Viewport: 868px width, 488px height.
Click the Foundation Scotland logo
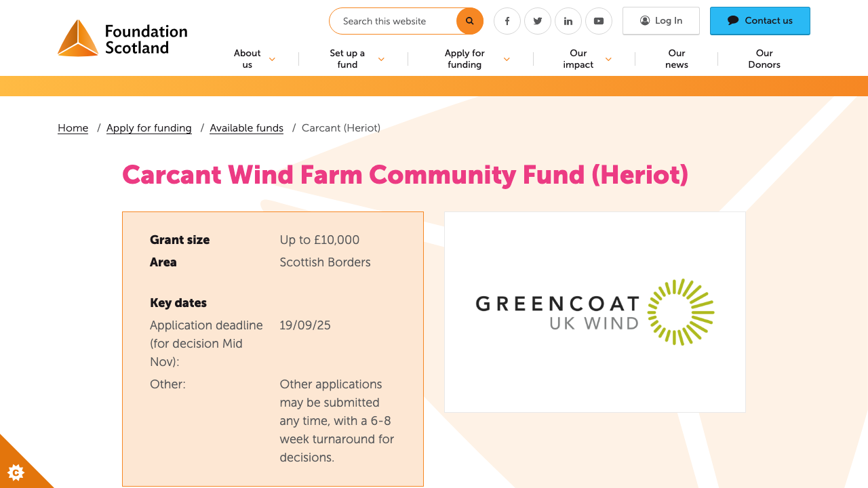pos(122,37)
